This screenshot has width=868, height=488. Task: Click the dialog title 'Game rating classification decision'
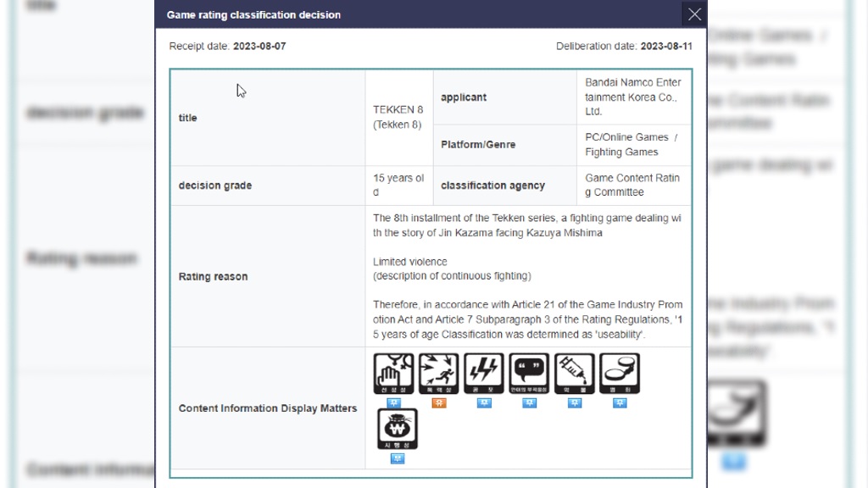click(253, 15)
